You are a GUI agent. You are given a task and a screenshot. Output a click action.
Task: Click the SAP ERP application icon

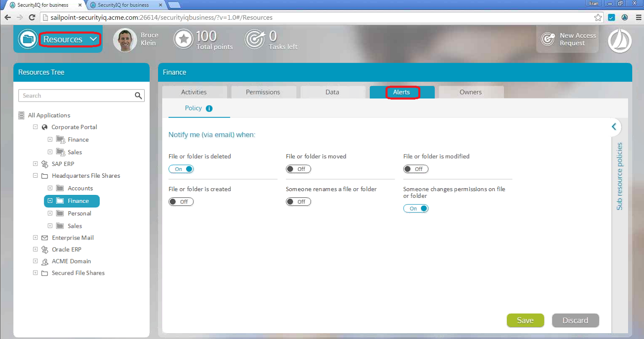point(45,164)
